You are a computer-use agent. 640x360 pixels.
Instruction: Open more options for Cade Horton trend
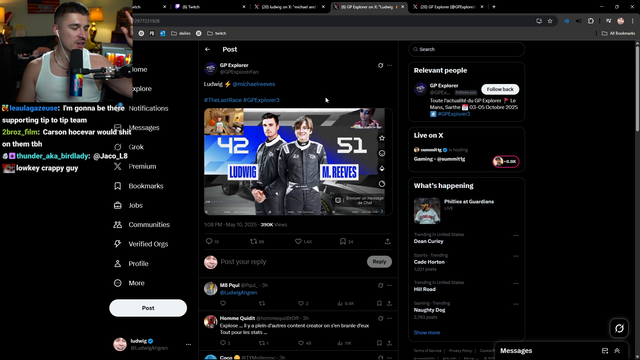[x=516, y=256]
